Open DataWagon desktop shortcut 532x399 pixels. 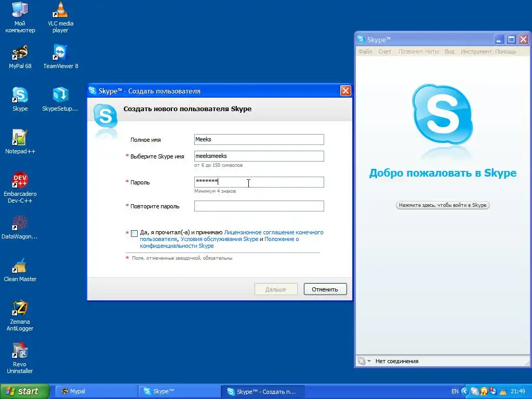[20, 227]
